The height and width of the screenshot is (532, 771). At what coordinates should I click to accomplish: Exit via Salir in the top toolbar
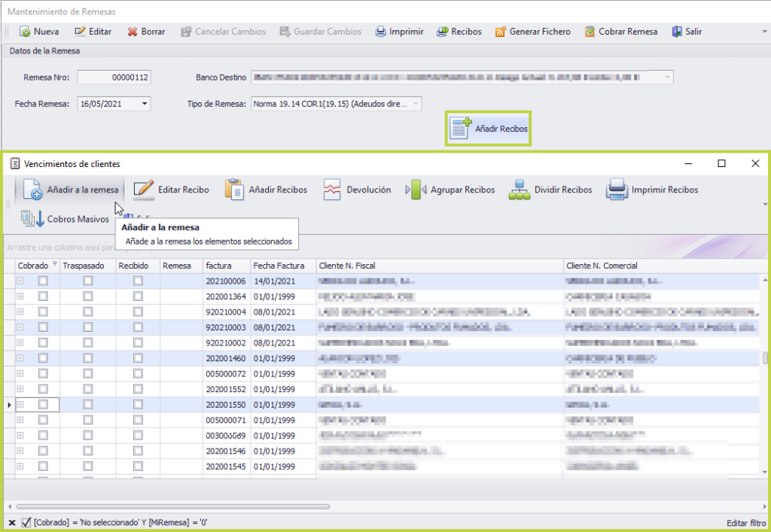click(x=687, y=32)
